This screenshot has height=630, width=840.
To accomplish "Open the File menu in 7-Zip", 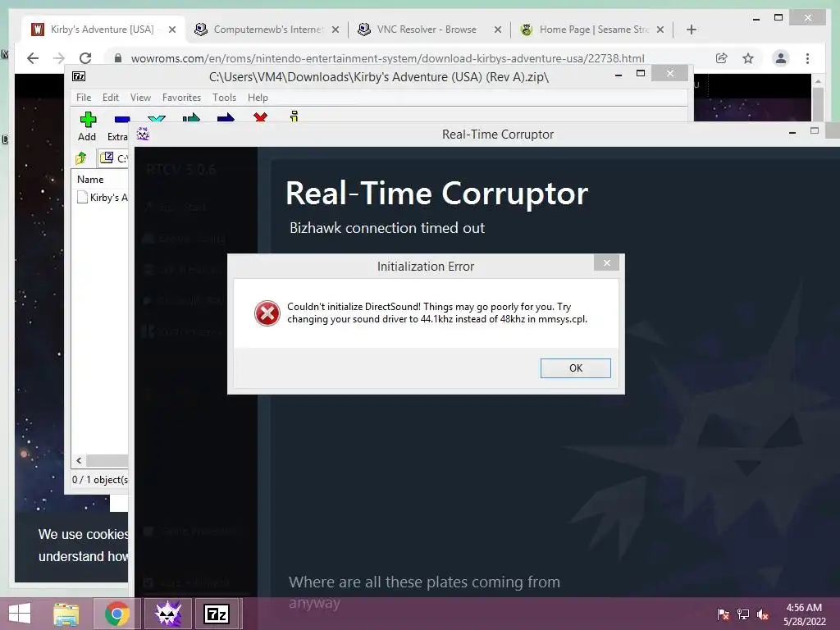I will [84, 98].
